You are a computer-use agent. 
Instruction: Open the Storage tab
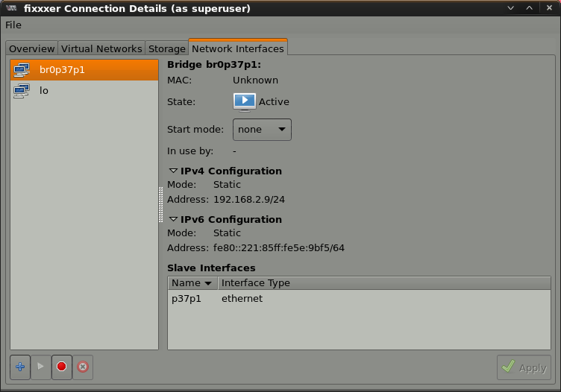[166, 48]
